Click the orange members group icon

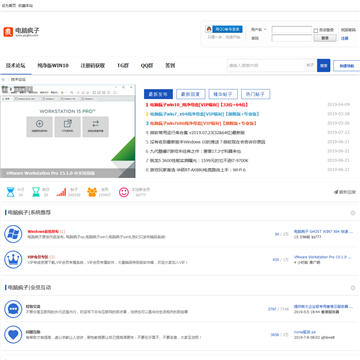tap(92, 192)
